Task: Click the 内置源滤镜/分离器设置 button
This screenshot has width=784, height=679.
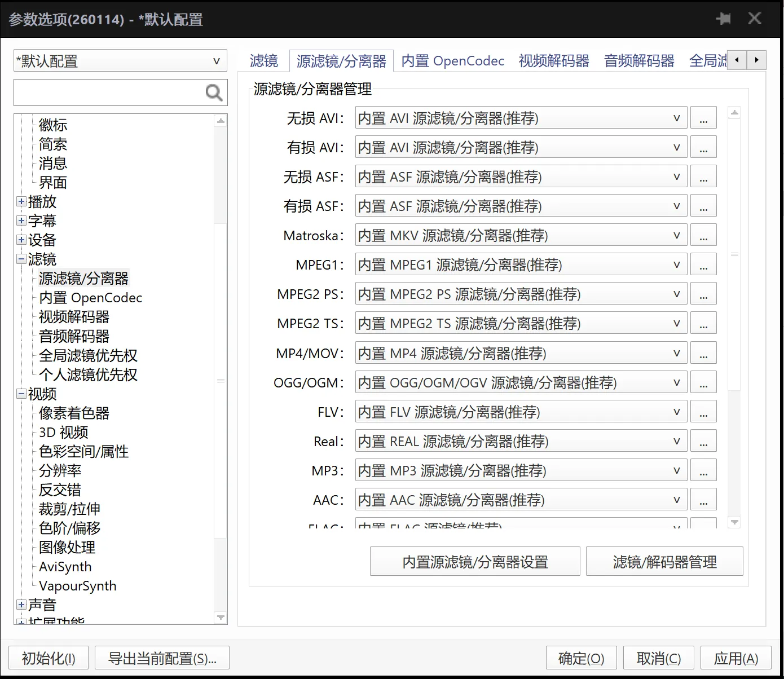Action: coord(474,562)
